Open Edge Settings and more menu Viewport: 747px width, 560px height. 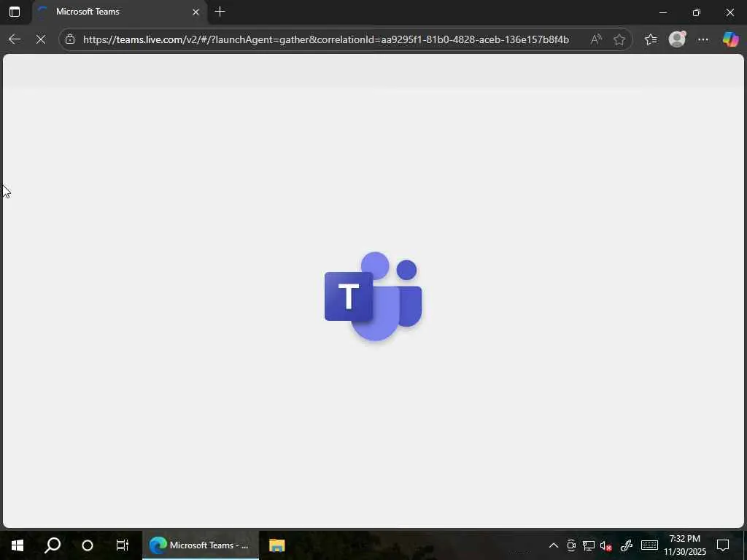(x=703, y=39)
